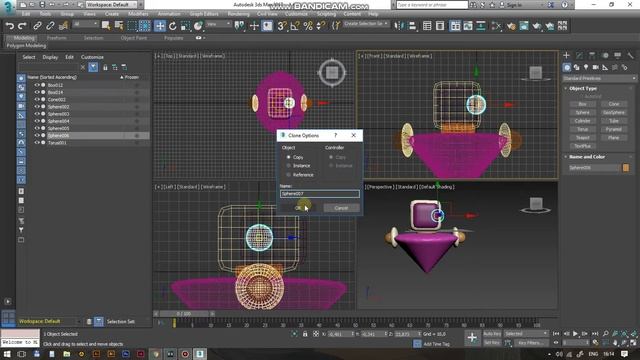Screen dimensions: 640x360
Task: Open the Curve Editor toolbar icon
Action: tap(468, 26)
